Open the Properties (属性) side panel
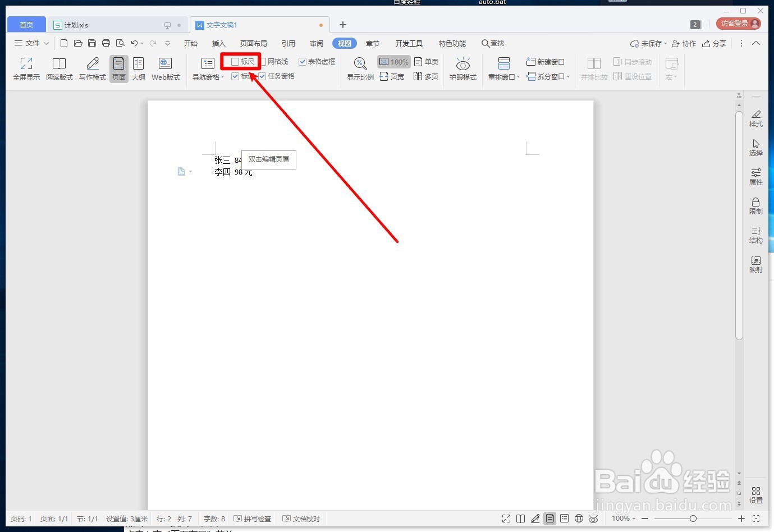Screen dimensions: 774x532 click(x=756, y=177)
